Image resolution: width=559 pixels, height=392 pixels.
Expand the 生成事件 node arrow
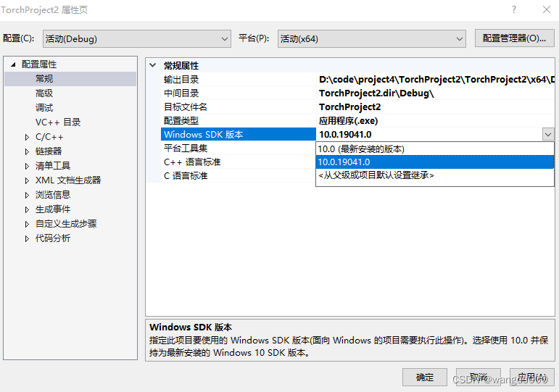[27, 209]
